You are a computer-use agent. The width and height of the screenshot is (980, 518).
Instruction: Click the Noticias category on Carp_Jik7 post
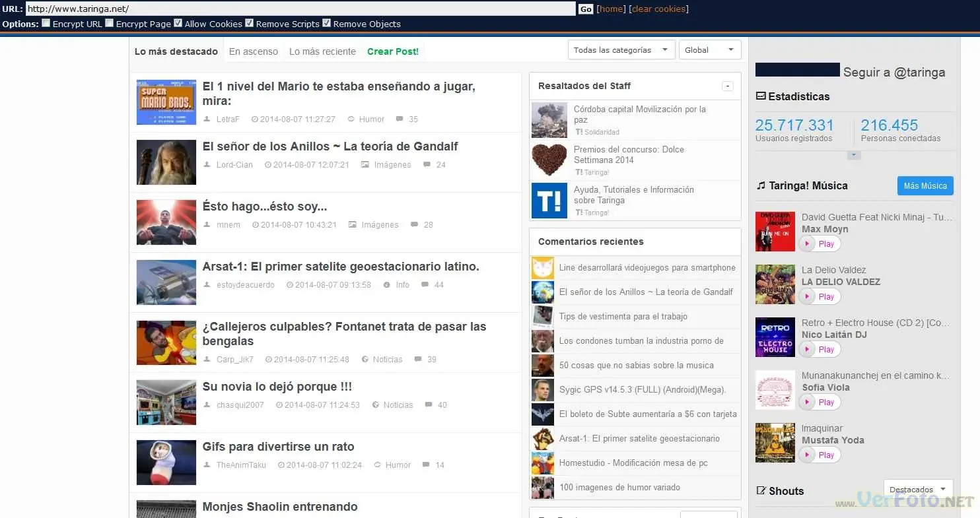coord(388,360)
